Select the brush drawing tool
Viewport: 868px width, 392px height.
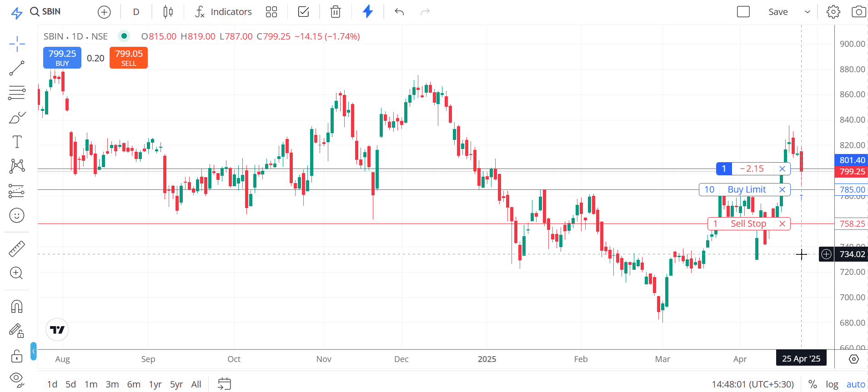point(17,118)
